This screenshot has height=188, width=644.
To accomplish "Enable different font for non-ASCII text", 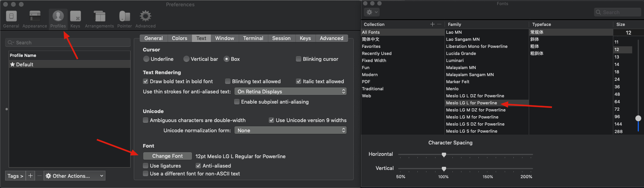I will click(146, 173).
